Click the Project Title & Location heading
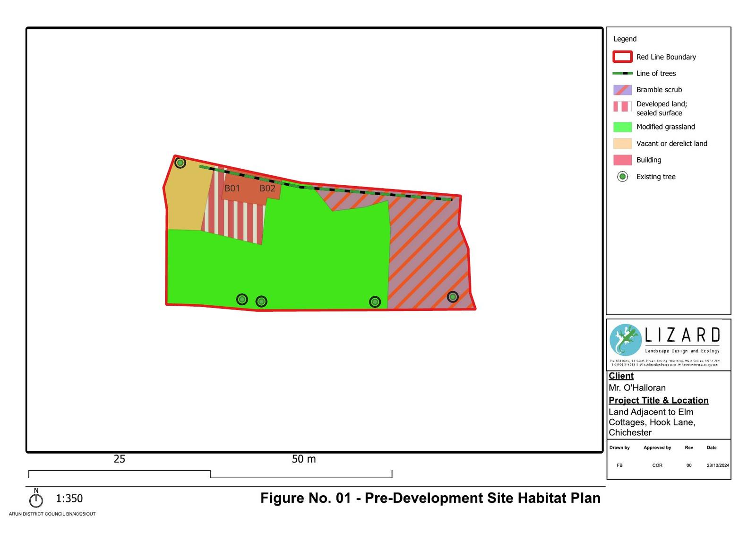756x534 pixels. tap(658, 400)
